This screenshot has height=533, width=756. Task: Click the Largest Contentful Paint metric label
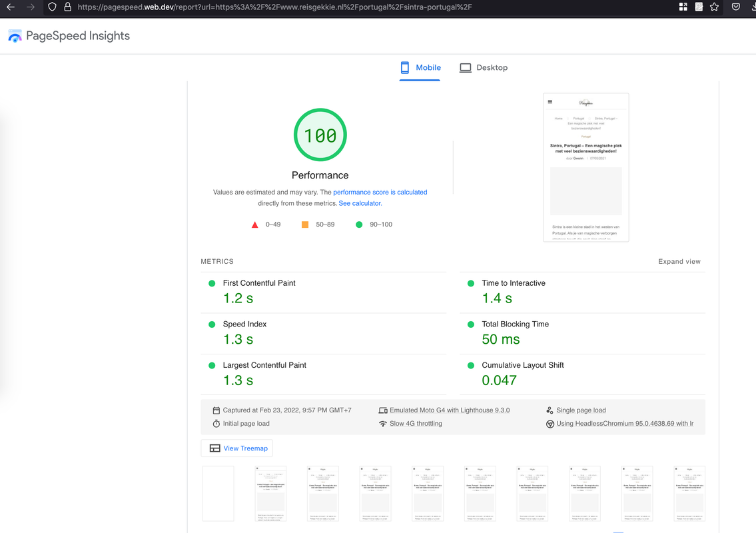pyautogui.click(x=264, y=365)
